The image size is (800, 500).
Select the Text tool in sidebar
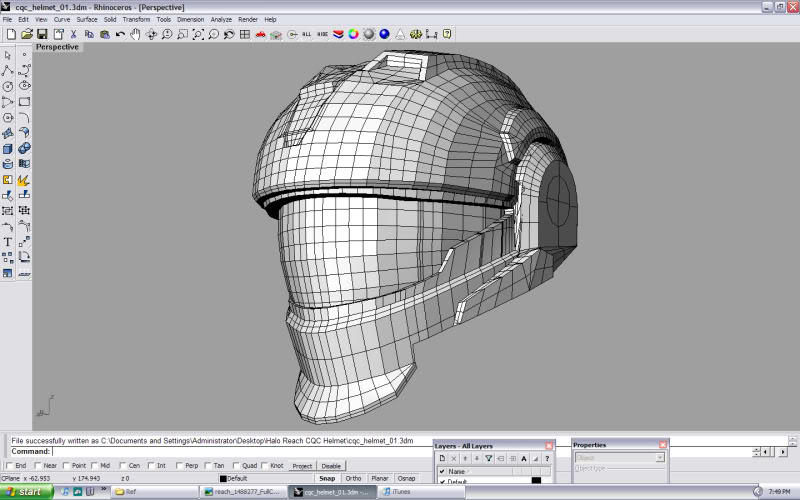8,242
